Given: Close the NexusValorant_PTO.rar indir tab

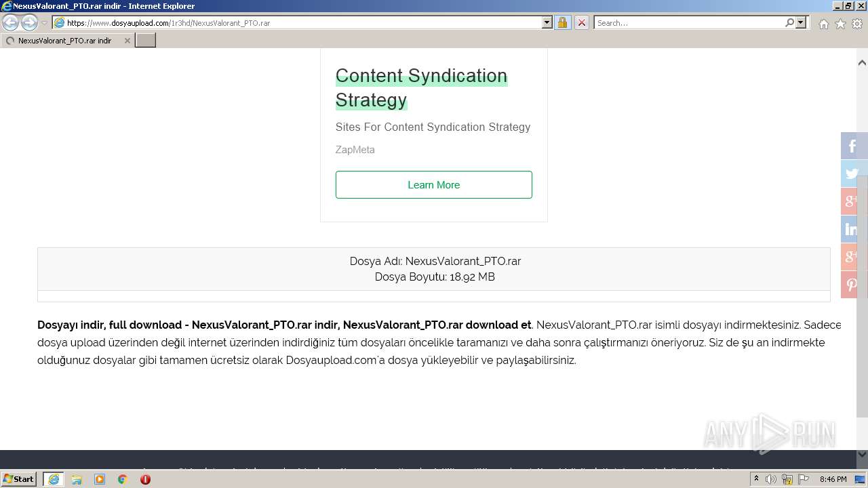Looking at the screenshot, I should pos(127,41).
